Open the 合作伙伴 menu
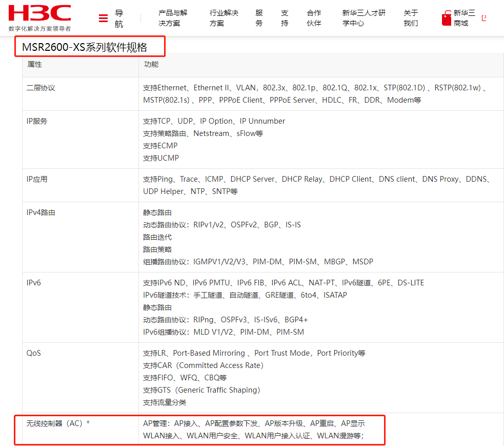Image resolution: width=504 pixels, height=446 pixels. (x=314, y=18)
